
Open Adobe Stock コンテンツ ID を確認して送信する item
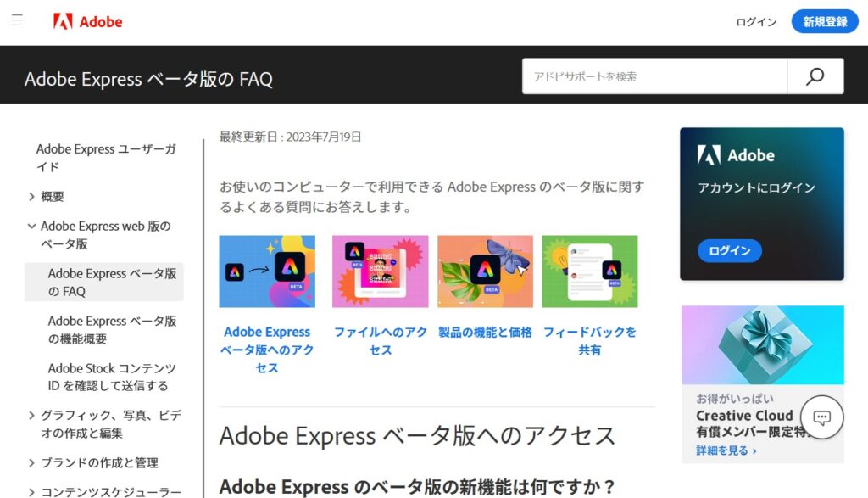pyautogui.click(x=112, y=377)
